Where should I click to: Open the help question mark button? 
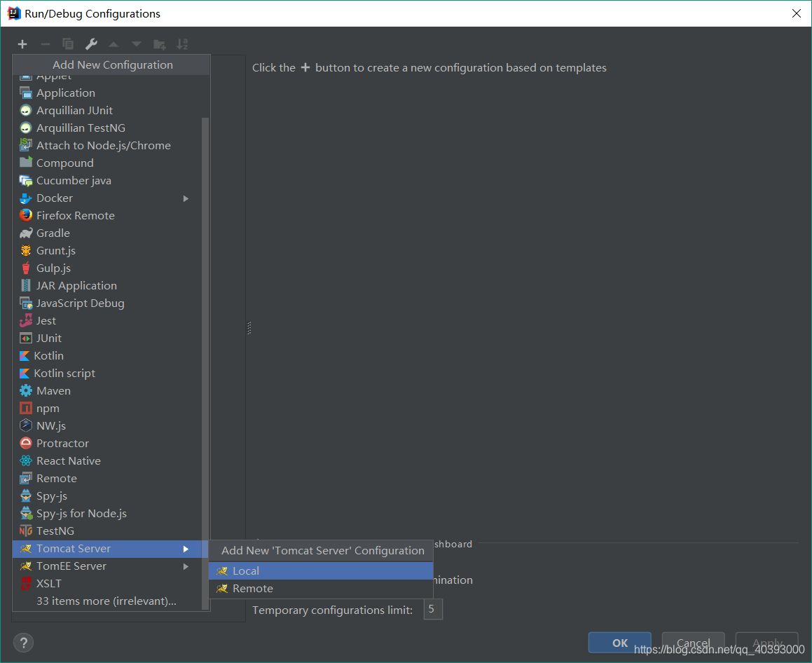click(23, 643)
